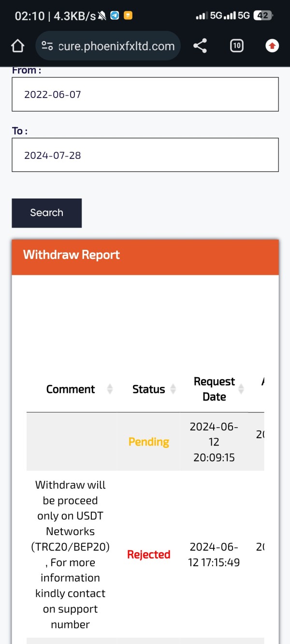The image size is (290, 644).
Task: Open site settings icon in address bar
Action: [47, 46]
